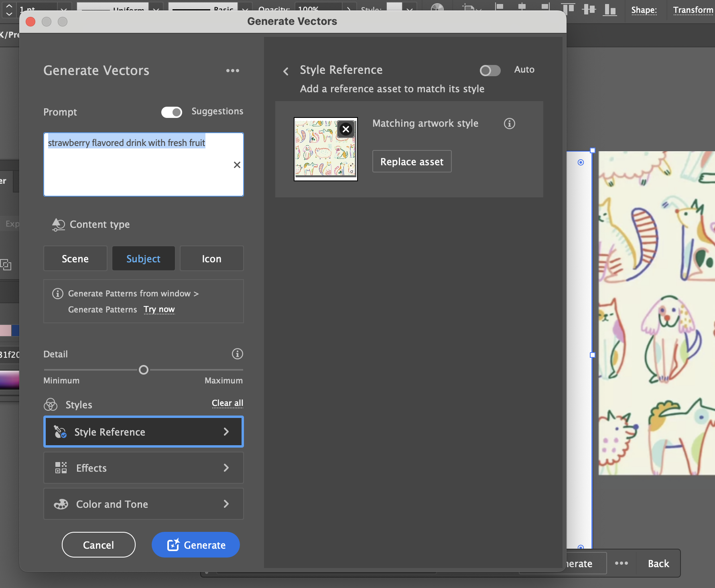Click the Detail slider handle
This screenshot has height=588, width=715.
(x=143, y=370)
